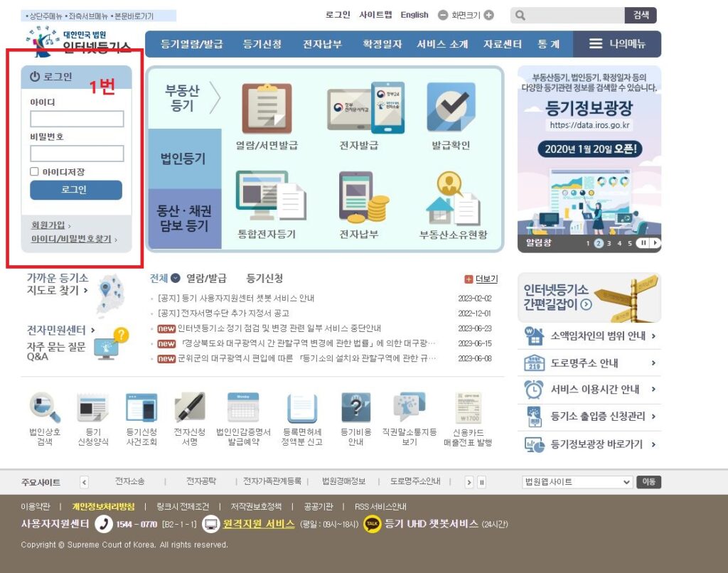This screenshot has width=728, height=573.
Task: Open the 회원가입 link
Action: [x=48, y=225]
